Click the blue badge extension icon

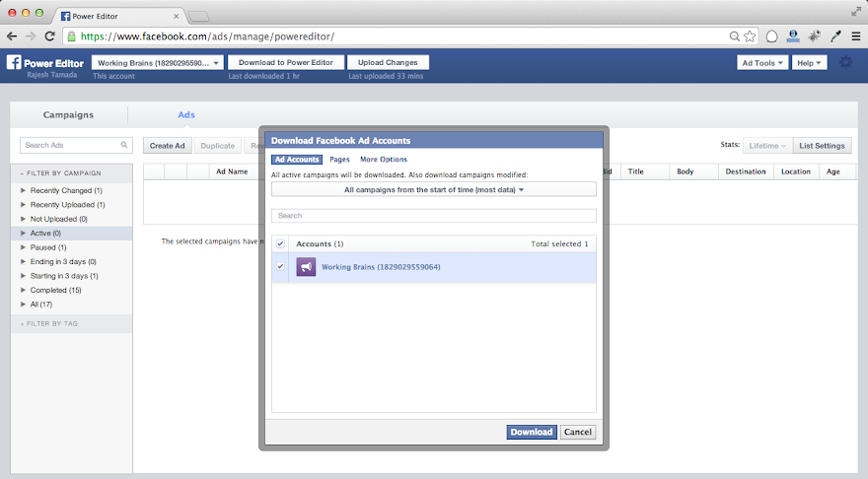[x=793, y=36]
